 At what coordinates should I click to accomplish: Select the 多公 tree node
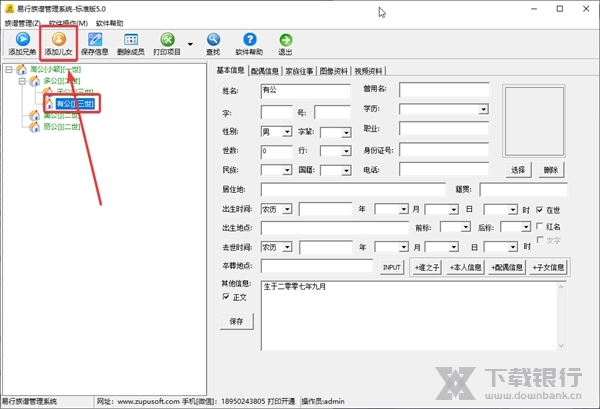62,81
